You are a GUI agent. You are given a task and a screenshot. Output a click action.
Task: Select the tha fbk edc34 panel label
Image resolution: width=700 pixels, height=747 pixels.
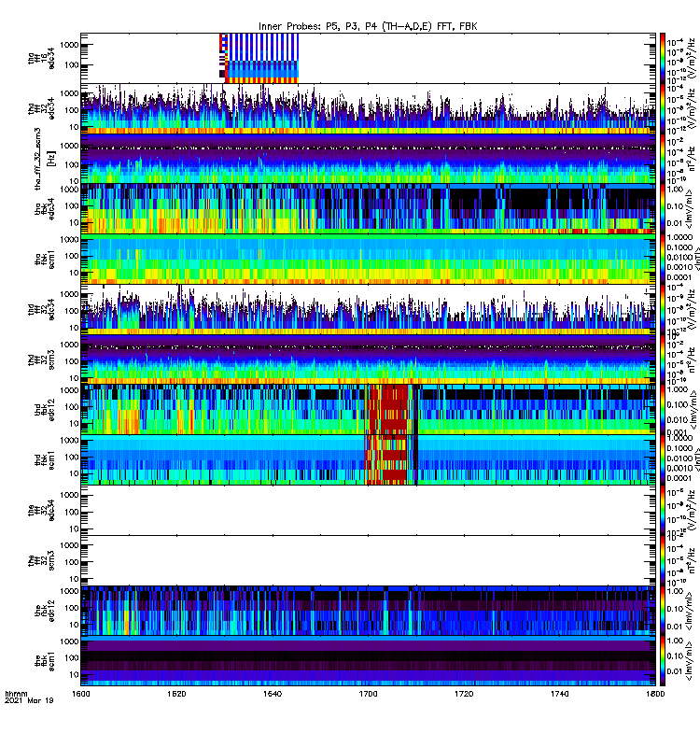click(44, 208)
